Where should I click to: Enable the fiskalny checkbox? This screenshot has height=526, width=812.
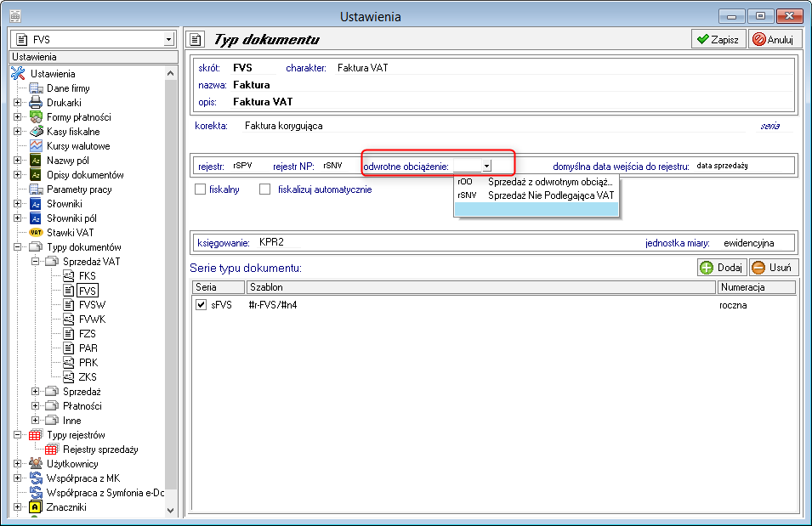click(x=201, y=189)
